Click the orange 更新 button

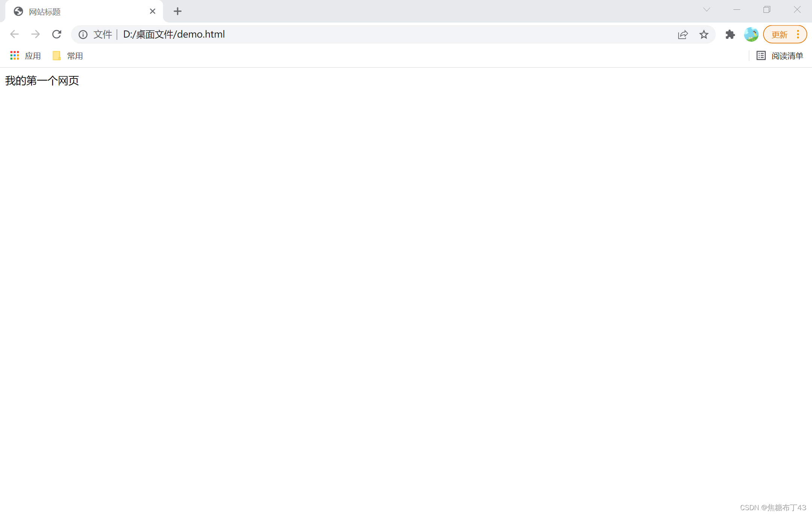click(779, 35)
